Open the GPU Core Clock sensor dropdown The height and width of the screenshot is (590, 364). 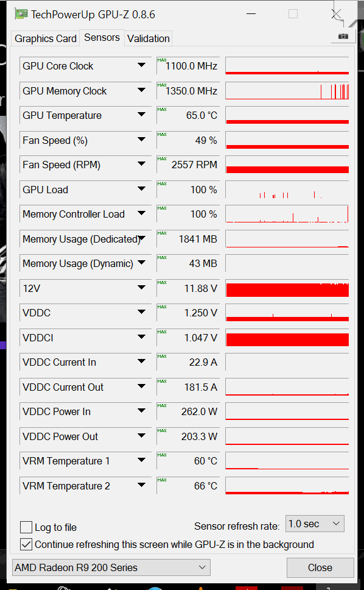[x=142, y=65]
